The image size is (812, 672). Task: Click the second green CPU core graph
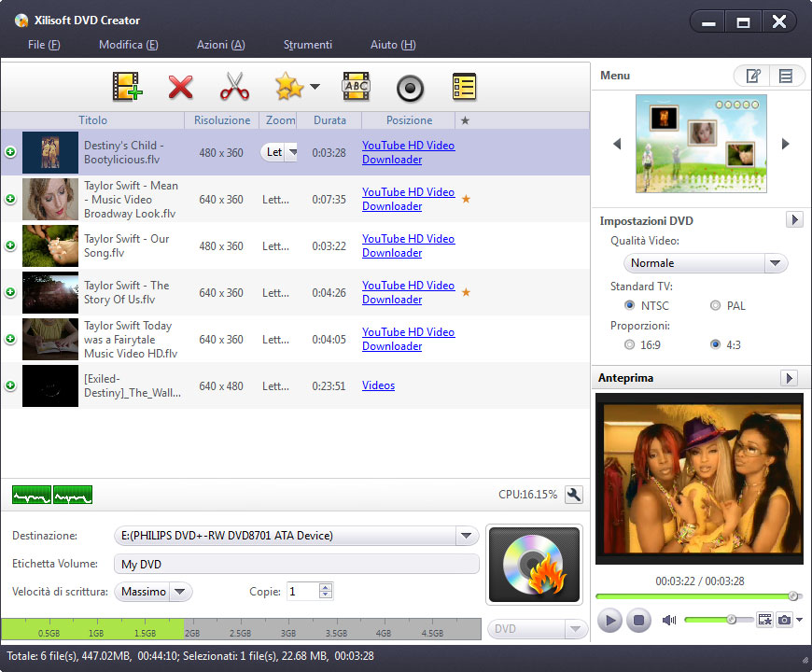pyautogui.click(x=73, y=495)
